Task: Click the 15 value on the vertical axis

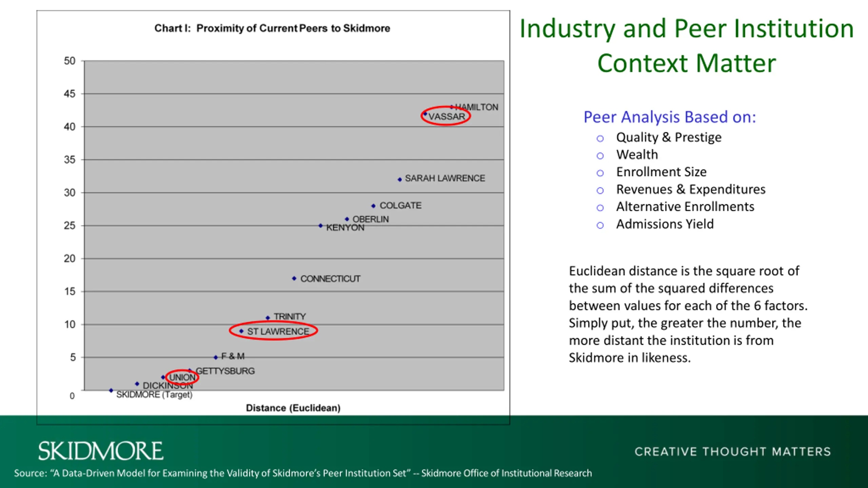Action: click(x=70, y=291)
